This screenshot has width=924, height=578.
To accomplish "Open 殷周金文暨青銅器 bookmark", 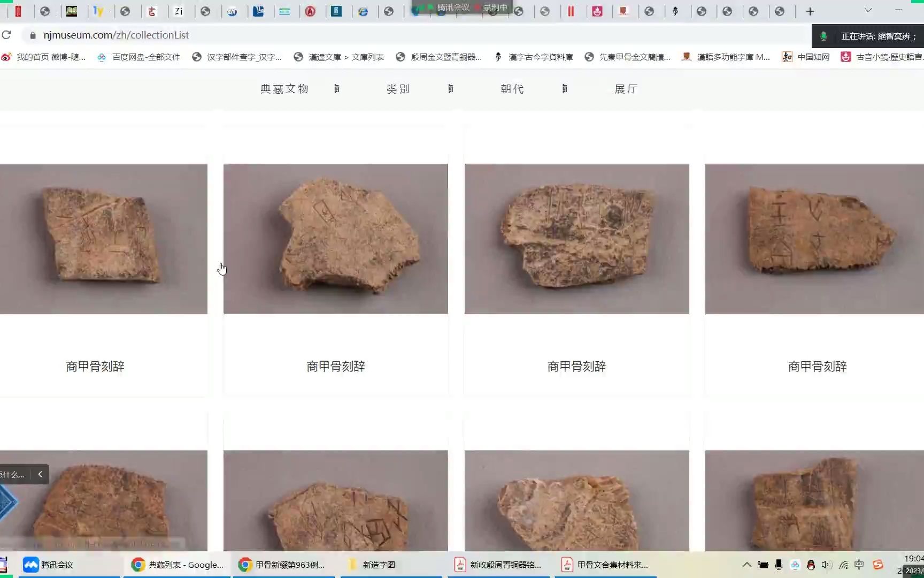I will click(438, 57).
